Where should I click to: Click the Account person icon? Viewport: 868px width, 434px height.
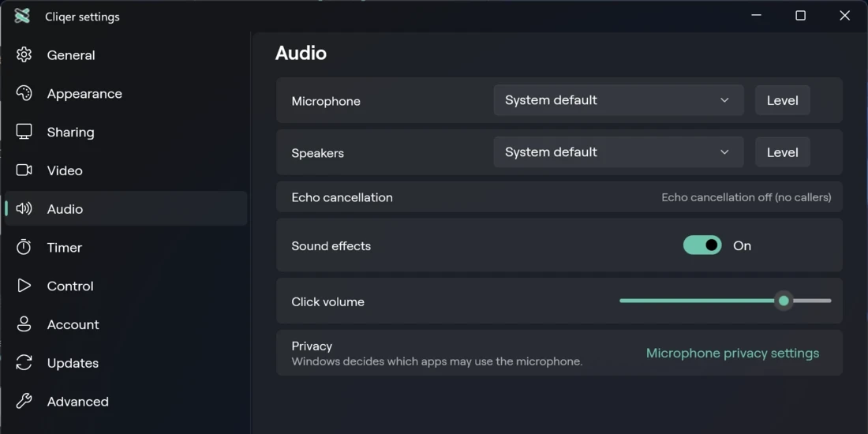click(x=24, y=324)
